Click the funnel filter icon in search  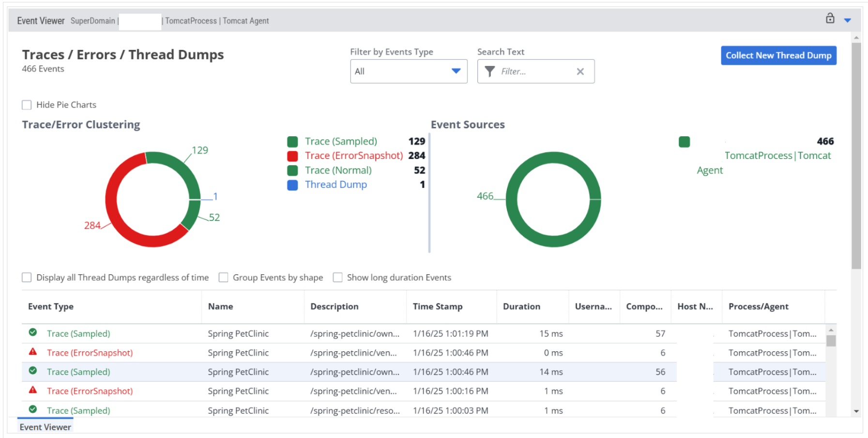[489, 72]
